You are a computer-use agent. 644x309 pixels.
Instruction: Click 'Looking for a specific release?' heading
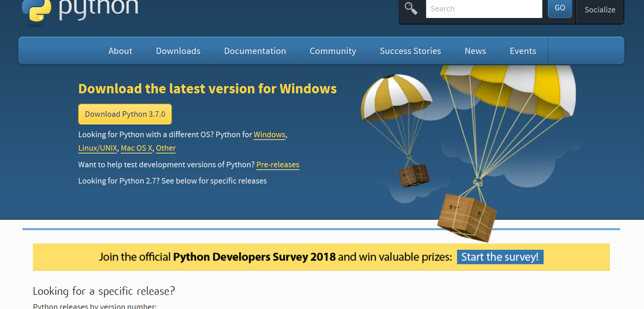(x=104, y=291)
